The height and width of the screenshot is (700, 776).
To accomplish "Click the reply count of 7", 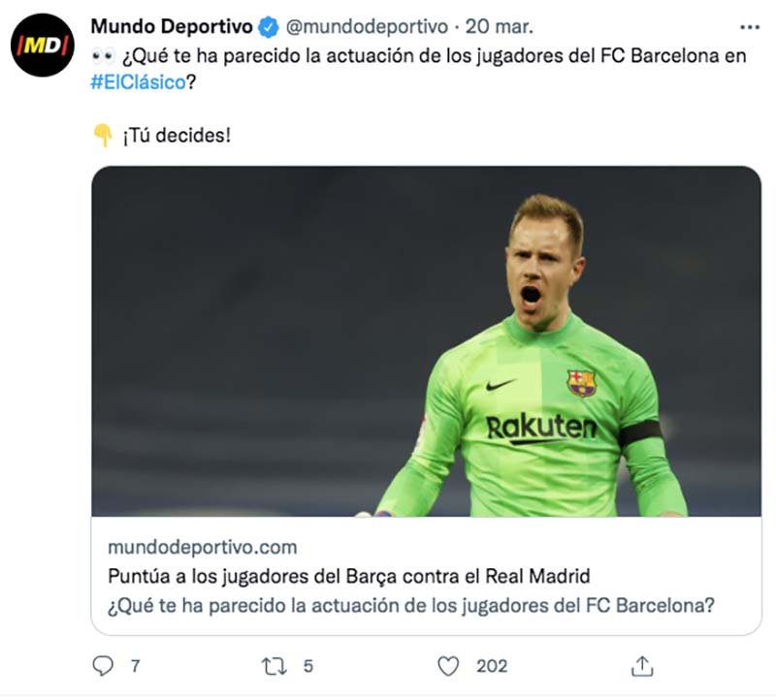I will pos(135,666).
